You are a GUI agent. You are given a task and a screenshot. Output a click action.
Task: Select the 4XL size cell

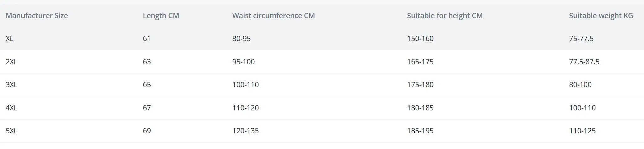click(x=11, y=108)
